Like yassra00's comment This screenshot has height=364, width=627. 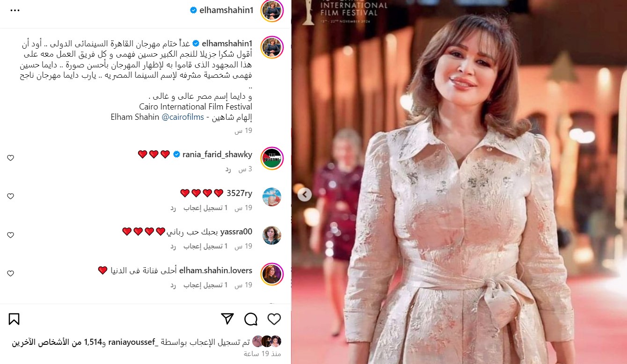(10, 235)
